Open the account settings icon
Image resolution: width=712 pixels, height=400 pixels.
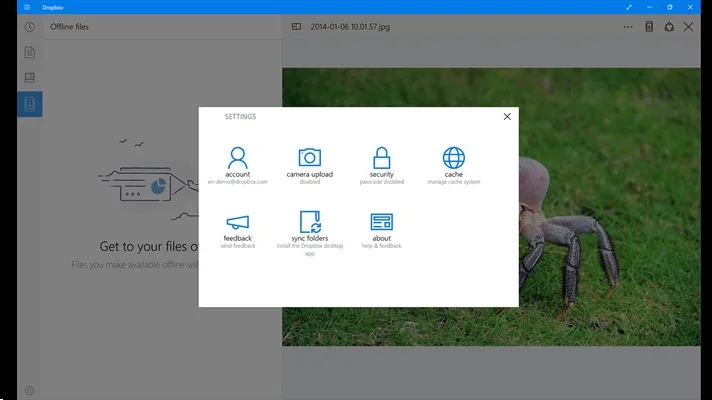click(x=238, y=158)
